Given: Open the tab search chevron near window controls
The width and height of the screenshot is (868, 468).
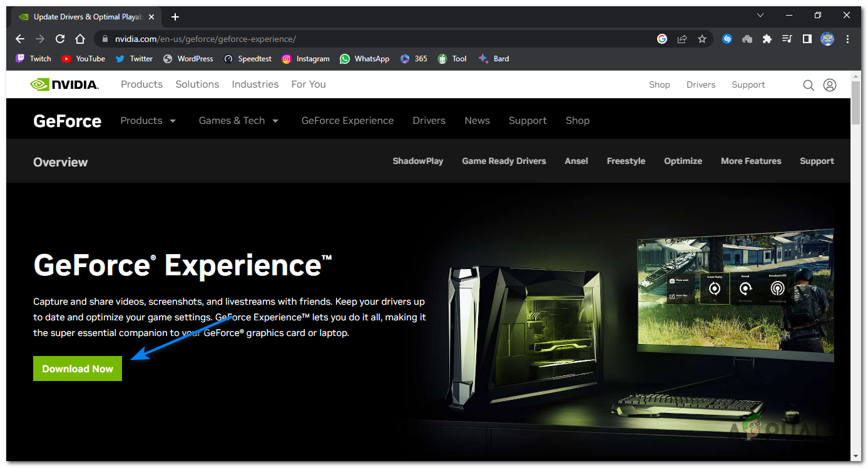Looking at the screenshot, I should click(x=760, y=15).
